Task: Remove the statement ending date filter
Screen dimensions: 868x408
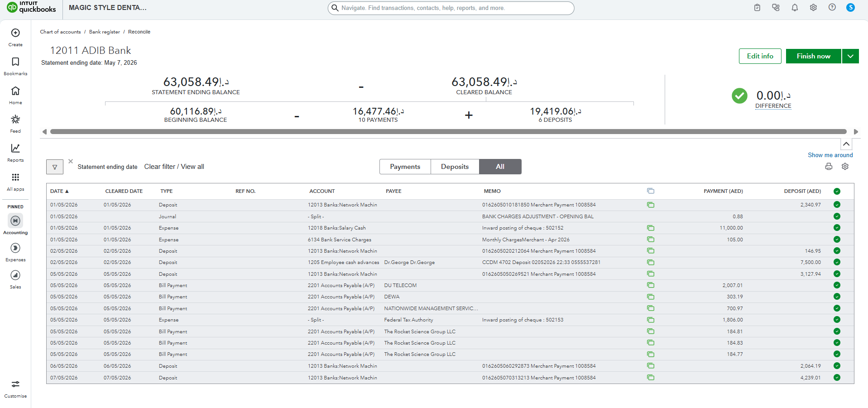Action: (71, 161)
